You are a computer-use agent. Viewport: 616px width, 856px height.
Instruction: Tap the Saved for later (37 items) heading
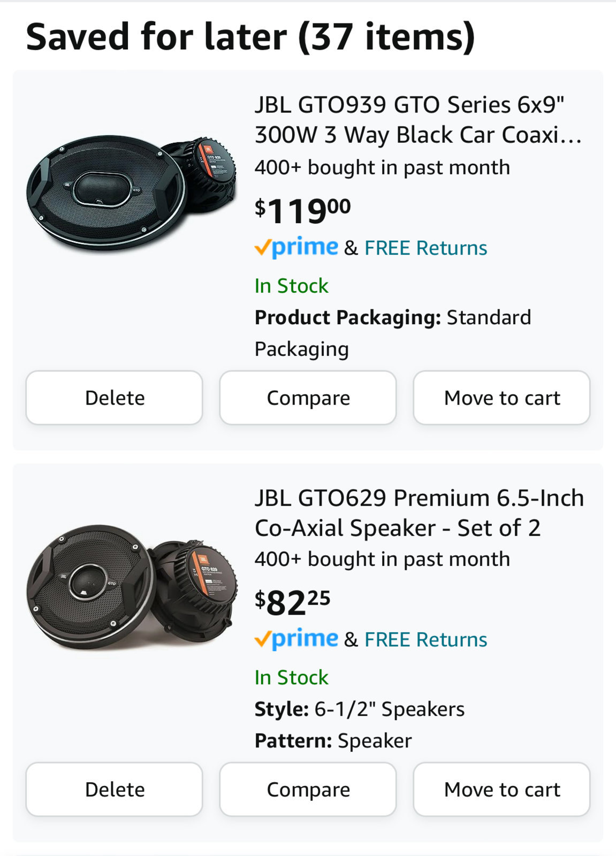tap(250, 37)
